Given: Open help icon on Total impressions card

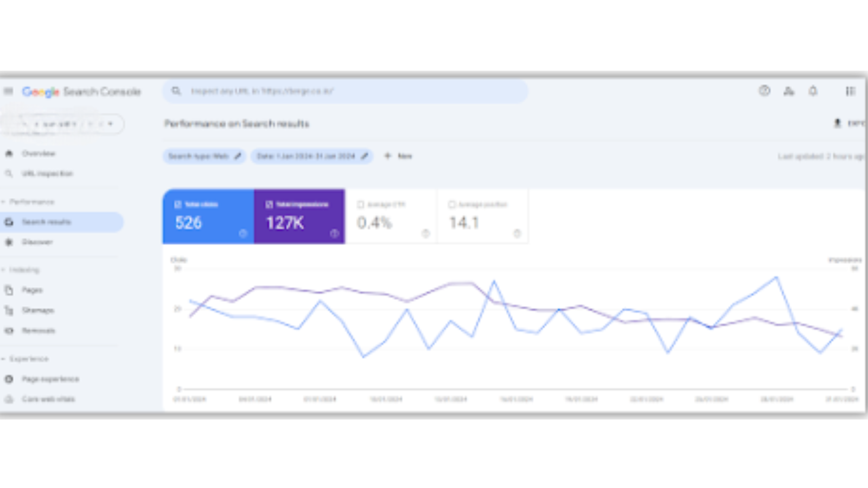Looking at the screenshot, I should coord(335,233).
